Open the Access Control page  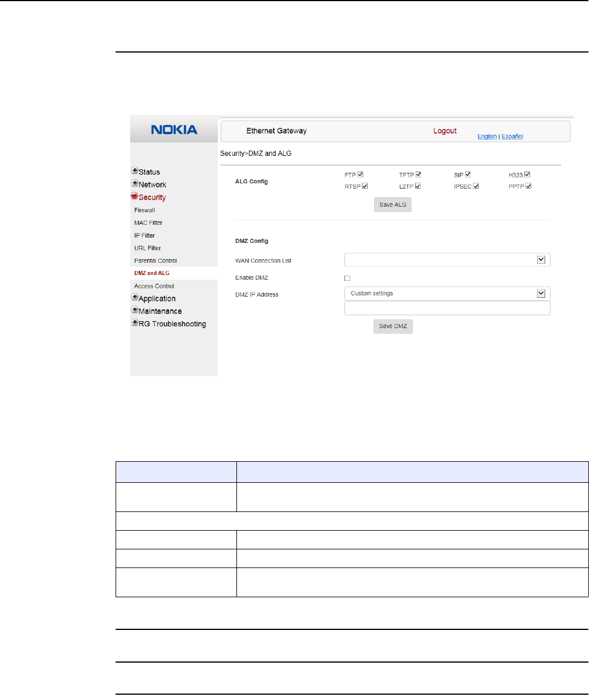click(x=154, y=286)
